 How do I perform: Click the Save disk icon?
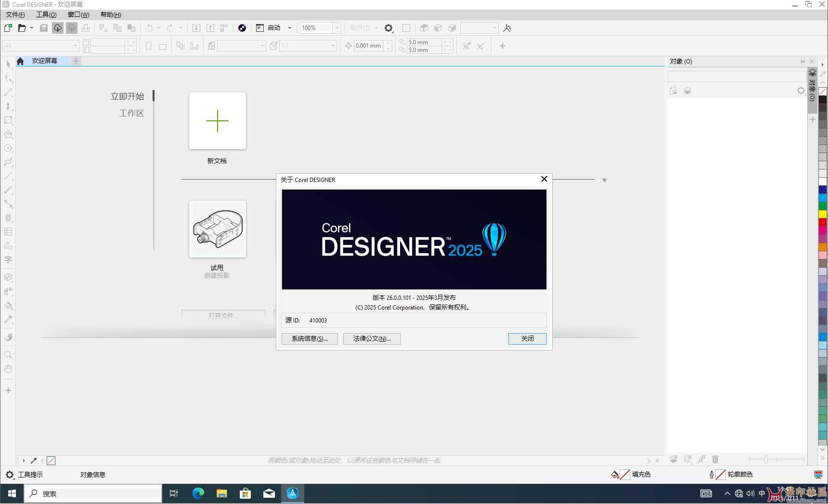click(x=44, y=28)
